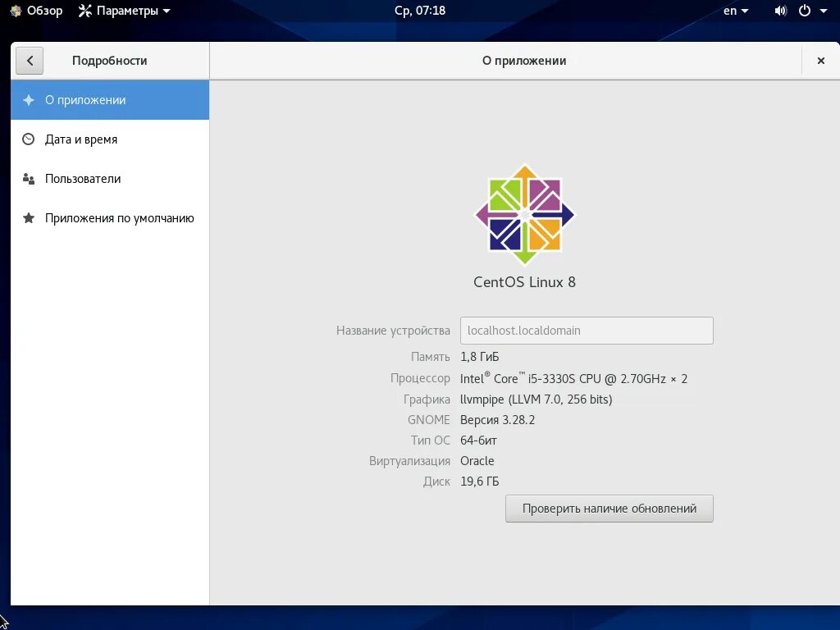The width and height of the screenshot is (840, 630).
Task: Click the memory value 1,8 ГиБ
Action: click(x=479, y=357)
